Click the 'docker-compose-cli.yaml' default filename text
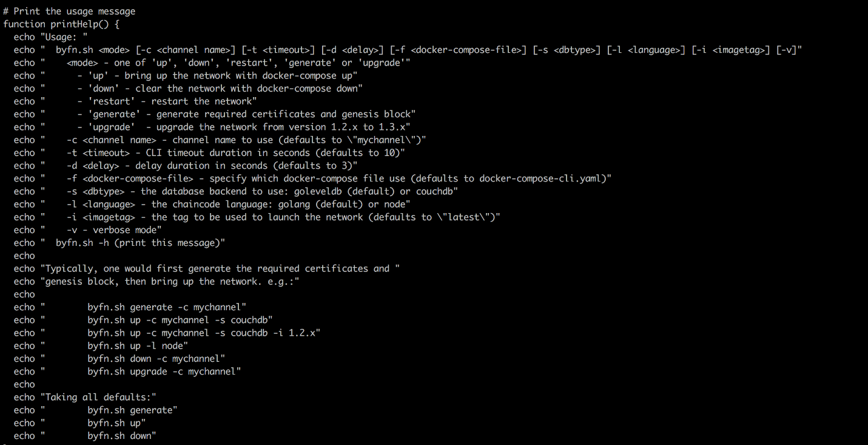This screenshot has width=868, height=445. point(540,178)
